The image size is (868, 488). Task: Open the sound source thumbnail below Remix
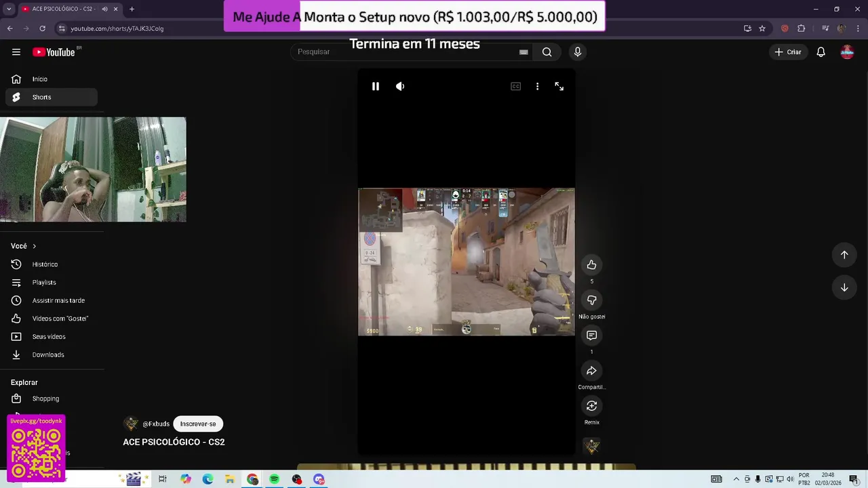(x=592, y=445)
